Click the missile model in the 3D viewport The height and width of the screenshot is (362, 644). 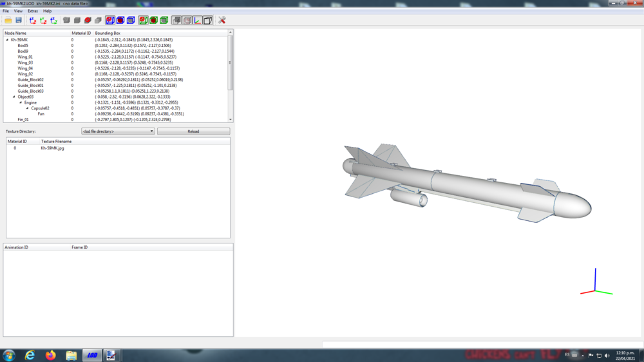pyautogui.click(x=466, y=185)
